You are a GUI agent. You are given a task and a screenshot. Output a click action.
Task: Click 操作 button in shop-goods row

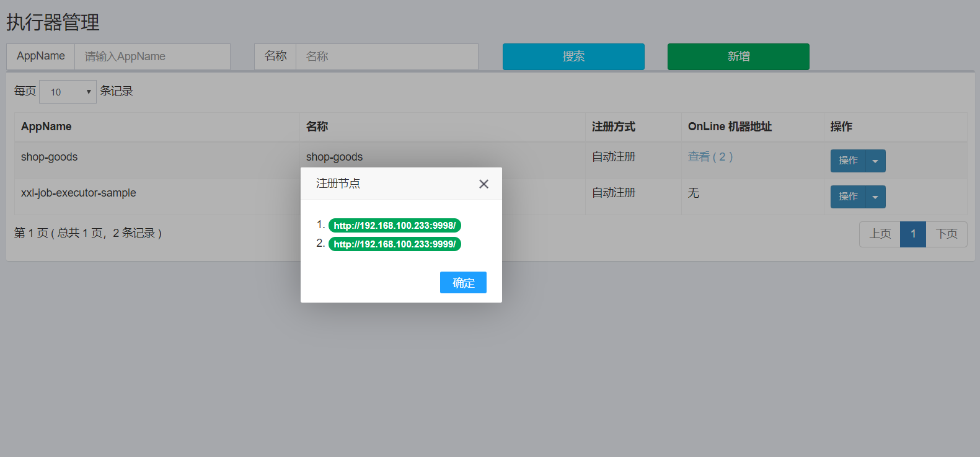(x=848, y=161)
